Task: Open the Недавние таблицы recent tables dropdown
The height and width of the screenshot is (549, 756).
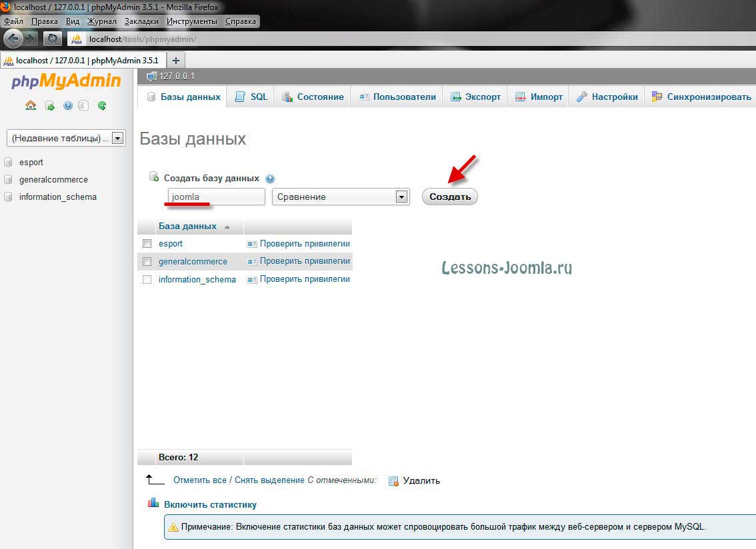Action: coord(66,138)
